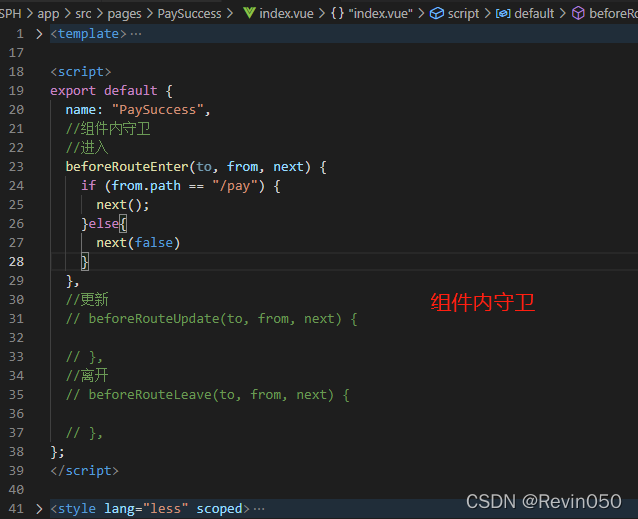Click the curly braces "index.vue" breadcrumb symbol
Image resolution: width=638 pixels, height=519 pixels.
click(x=371, y=14)
